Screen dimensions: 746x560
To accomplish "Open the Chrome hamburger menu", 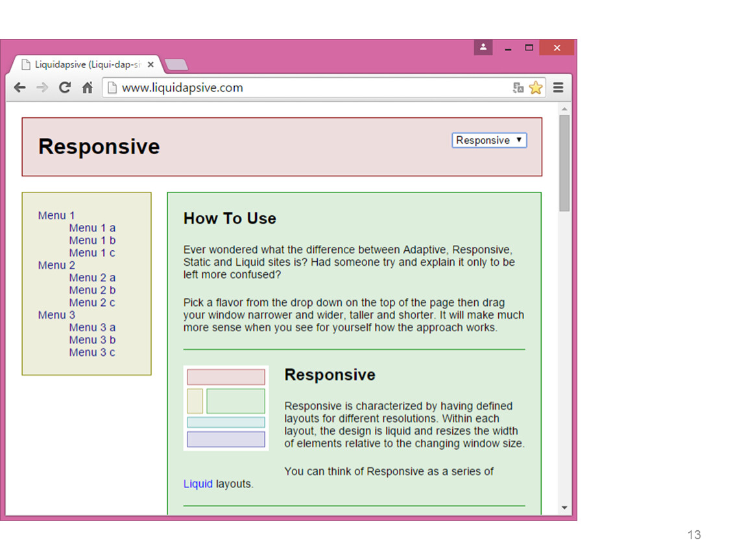I will pyautogui.click(x=558, y=87).
